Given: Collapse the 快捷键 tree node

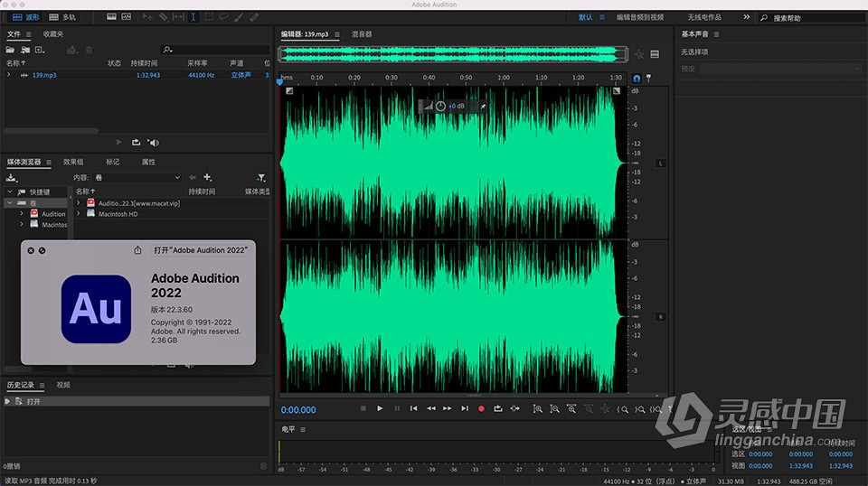Looking at the screenshot, I should click(x=9, y=192).
